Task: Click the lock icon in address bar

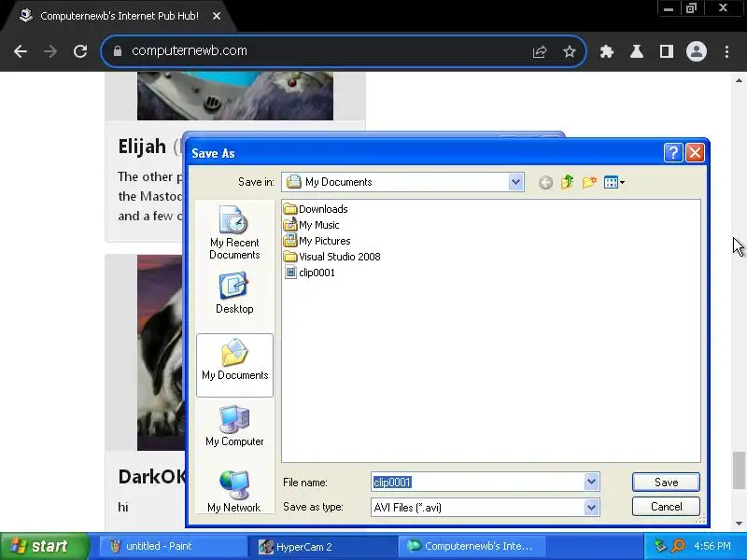Action: tap(118, 51)
